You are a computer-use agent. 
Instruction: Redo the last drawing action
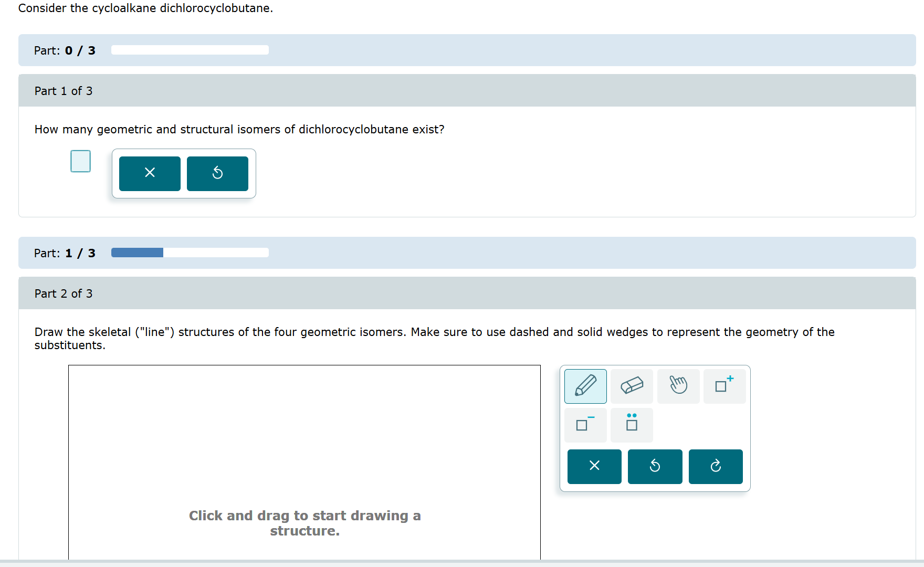715,466
